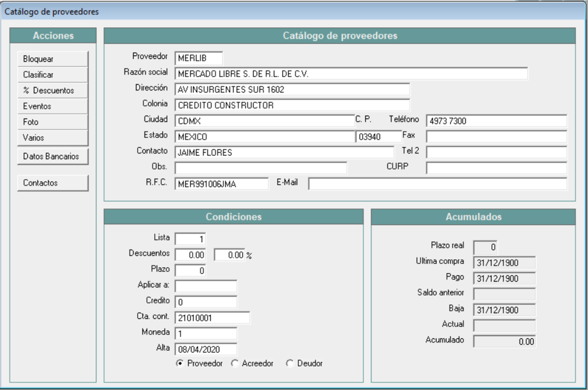Click the Catálogo de proveedores window title bar

click(294, 12)
